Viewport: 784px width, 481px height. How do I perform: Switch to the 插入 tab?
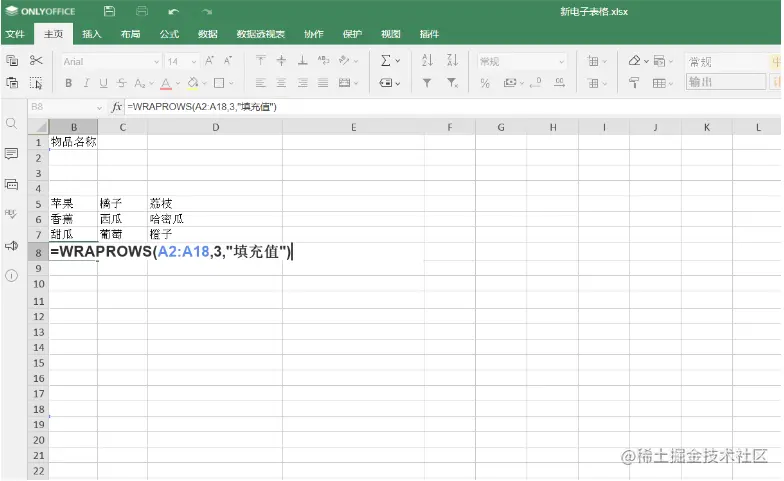coord(92,34)
